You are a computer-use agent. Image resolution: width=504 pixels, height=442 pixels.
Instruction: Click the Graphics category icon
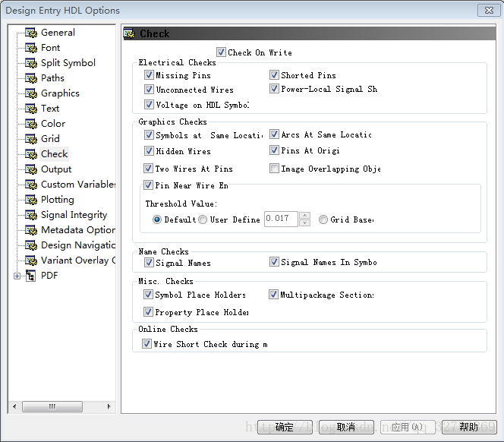31,93
